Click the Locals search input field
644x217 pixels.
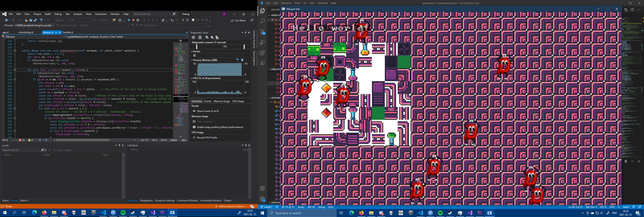pyautogui.click(x=21, y=150)
